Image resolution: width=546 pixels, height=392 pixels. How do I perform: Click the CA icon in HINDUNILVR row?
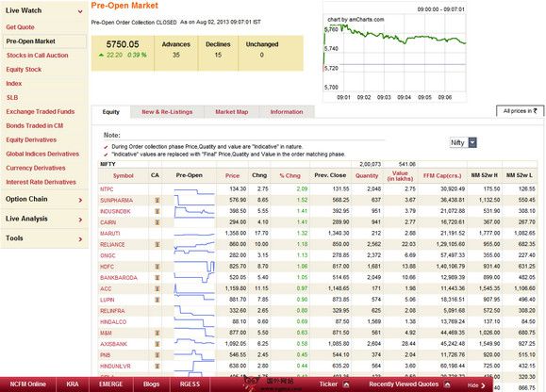[157, 366]
